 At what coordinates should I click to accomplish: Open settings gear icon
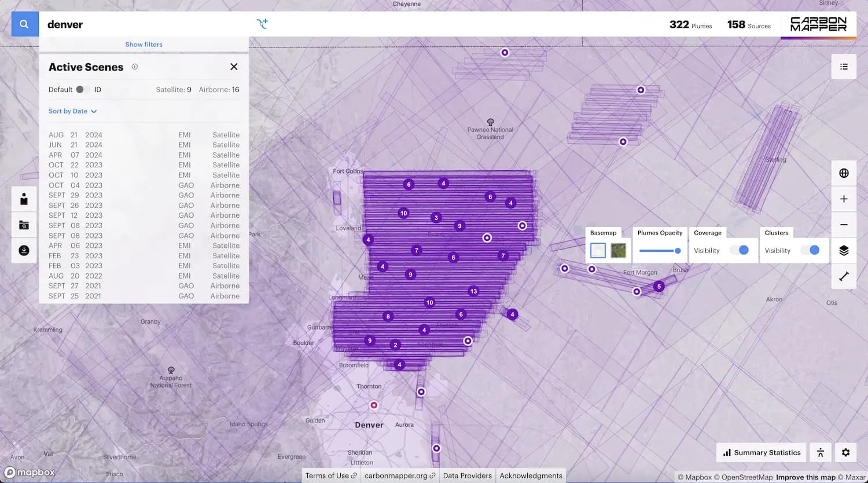[845, 452]
